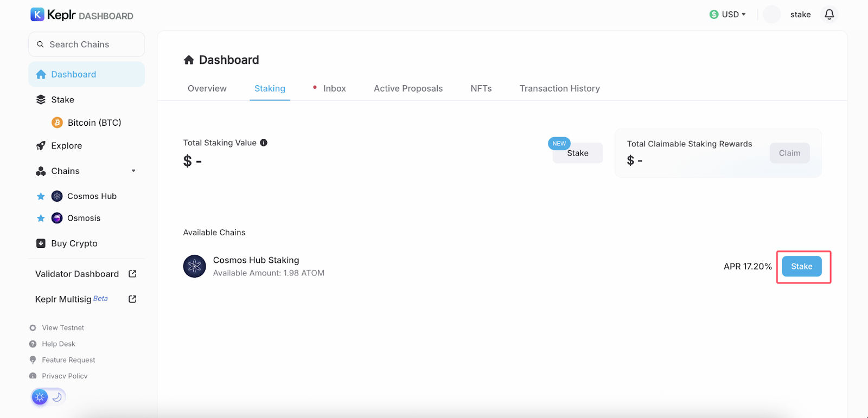This screenshot has width=868, height=418.
Task: Open the Active Proposals tab
Action: pyautogui.click(x=408, y=88)
